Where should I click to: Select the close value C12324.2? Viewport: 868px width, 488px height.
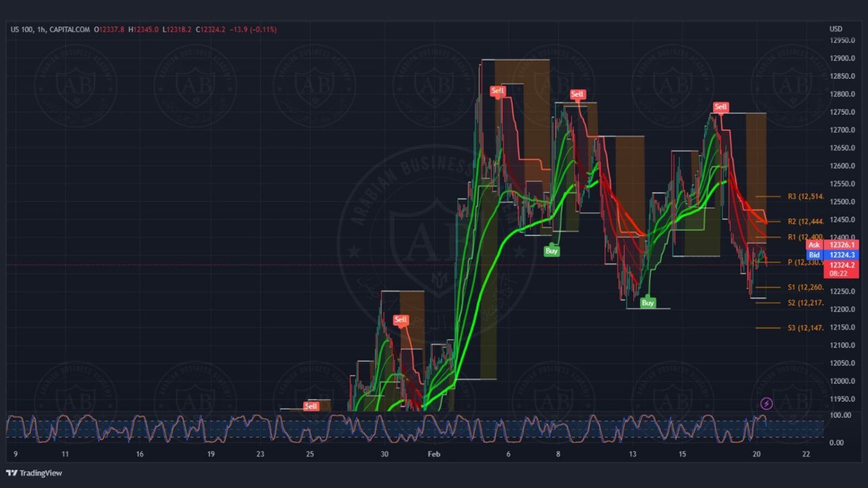[x=211, y=29]
